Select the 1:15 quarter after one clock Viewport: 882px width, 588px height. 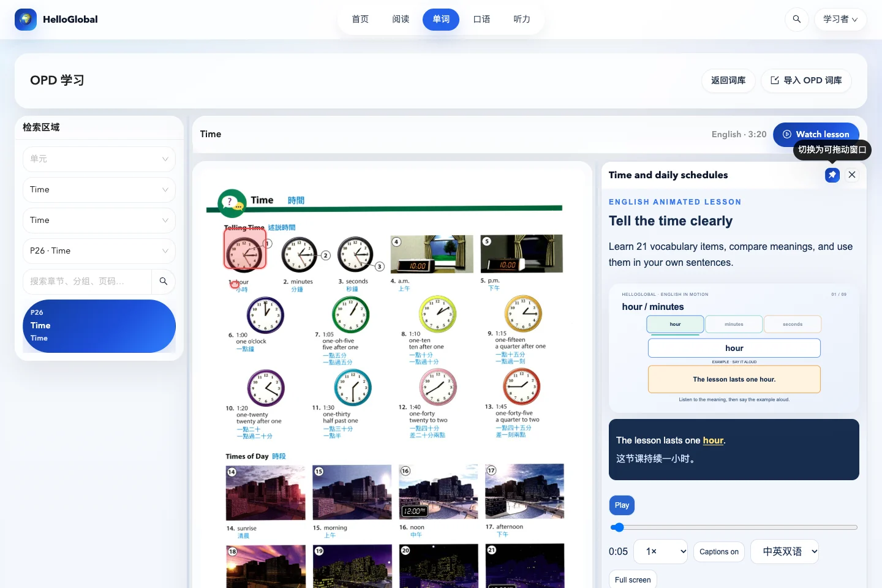tap(523, 313)
